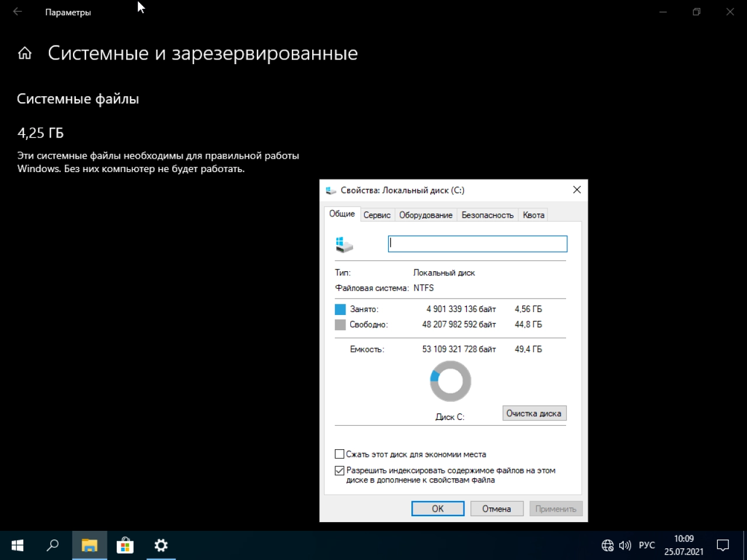This screenshot has width=747, height=560.
Task: Click the 4,25 ГБ system files size
Action: [40, 133]
